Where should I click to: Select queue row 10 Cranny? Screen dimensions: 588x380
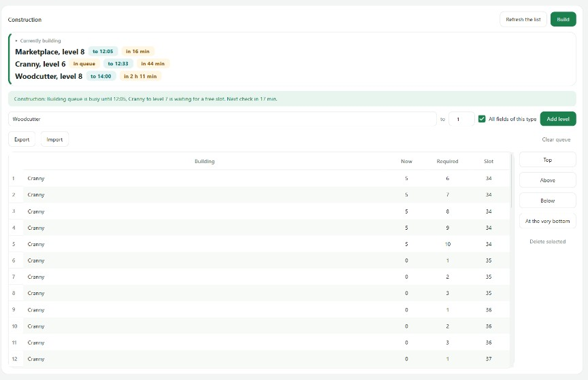pyautogui.click(x=259, y=326)
